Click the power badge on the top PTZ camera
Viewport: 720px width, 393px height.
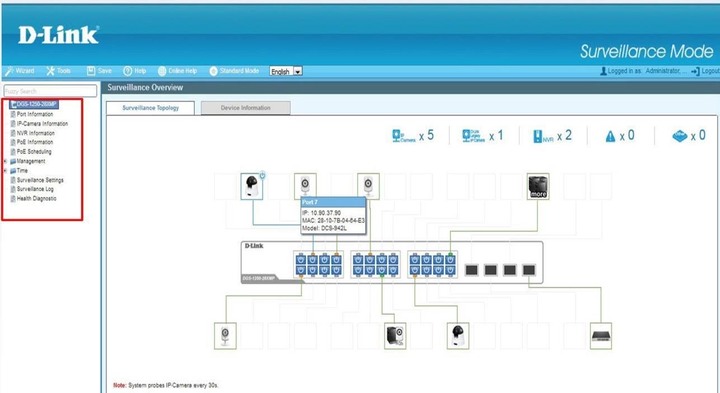tap(262, 175)
